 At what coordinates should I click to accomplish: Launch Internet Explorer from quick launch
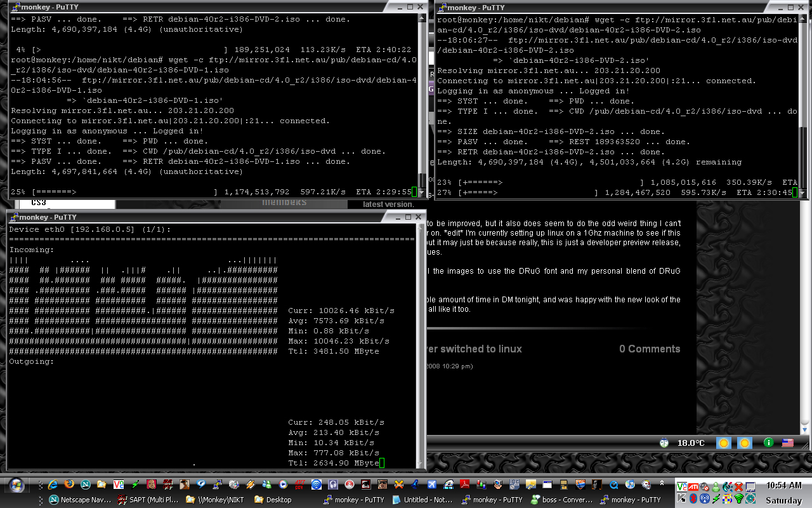coord(53,485)
